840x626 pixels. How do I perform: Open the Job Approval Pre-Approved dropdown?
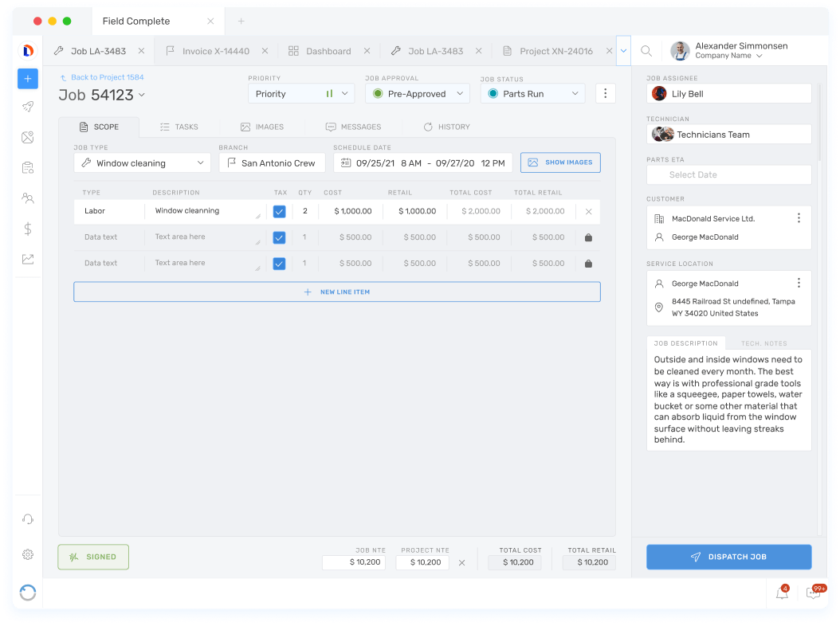(417, 93)
